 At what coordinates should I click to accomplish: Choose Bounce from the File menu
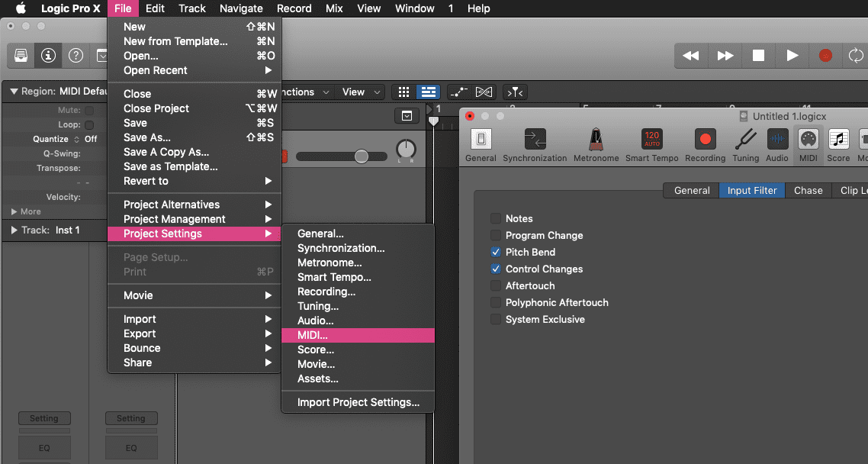(x=194, y=348)
